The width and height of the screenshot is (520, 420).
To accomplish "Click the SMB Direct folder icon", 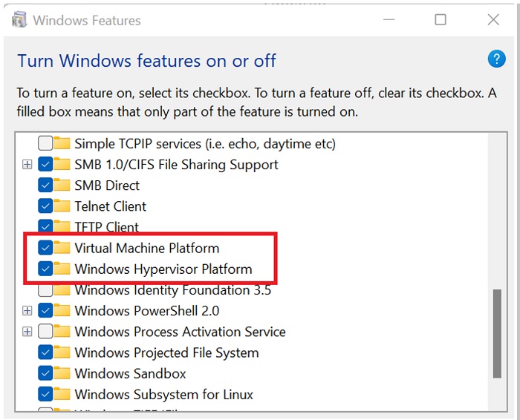I will pos(62,186).
